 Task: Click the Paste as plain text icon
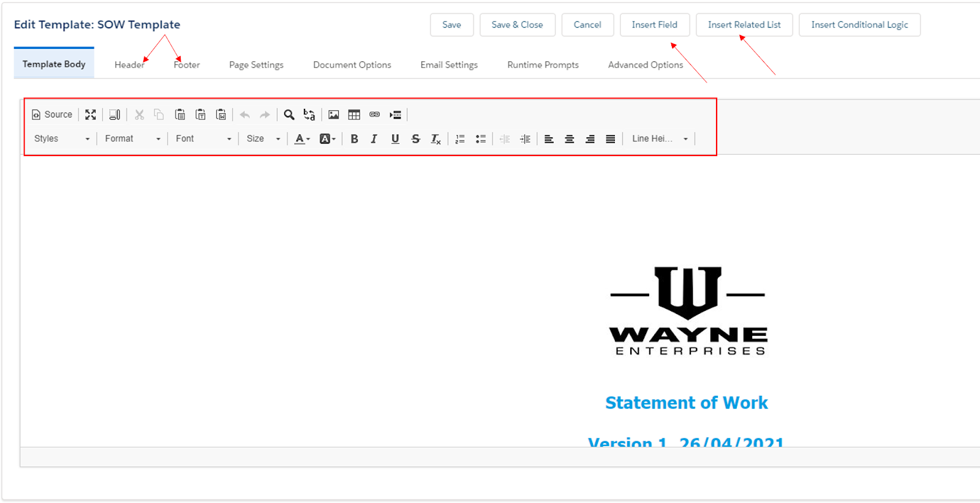point(200,114)
